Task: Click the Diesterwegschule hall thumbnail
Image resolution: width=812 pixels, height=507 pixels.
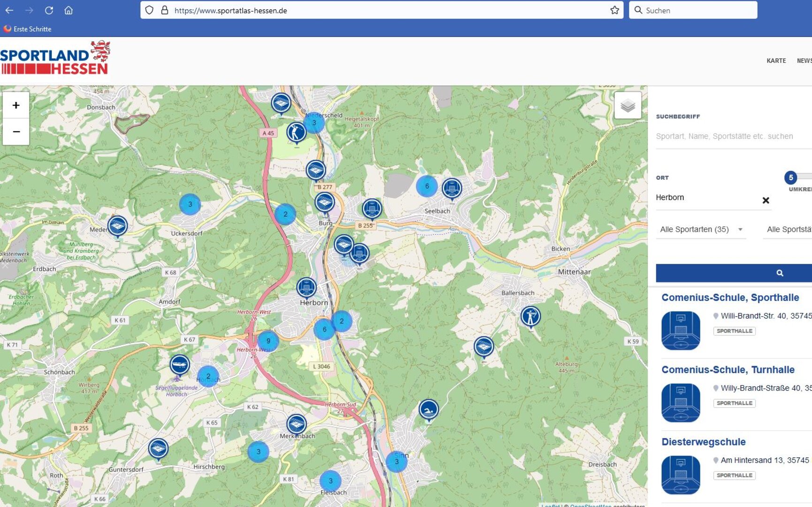Action: pyautogui.click(x=681, y=475)
